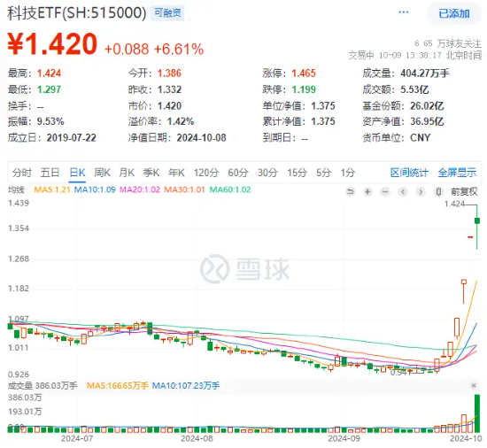The image size is (487, 448).
Task: Click the MA60:1.02 indicator label
Action: tap(230, 189)
